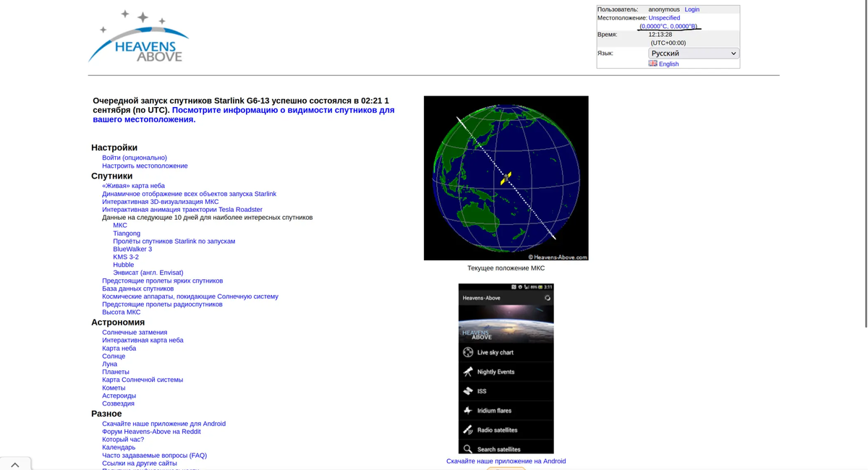This screenshot has height=470, width=868.
Task: Open База данных спутников link
Action: point(138,289)
